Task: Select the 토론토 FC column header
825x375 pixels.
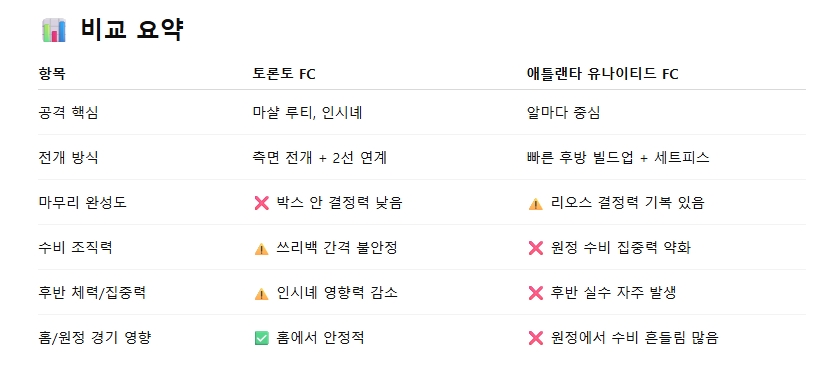Action: (x=284, y=74)
